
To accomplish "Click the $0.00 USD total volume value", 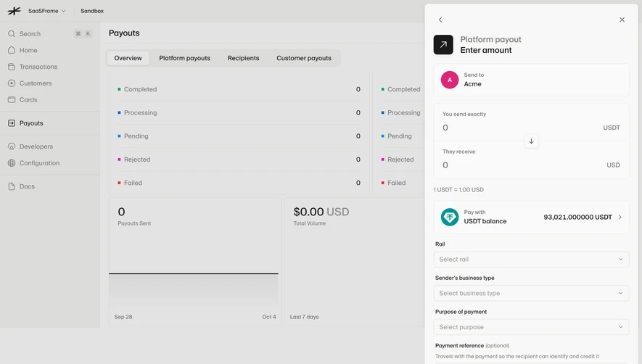I will (x=321, y=212).
